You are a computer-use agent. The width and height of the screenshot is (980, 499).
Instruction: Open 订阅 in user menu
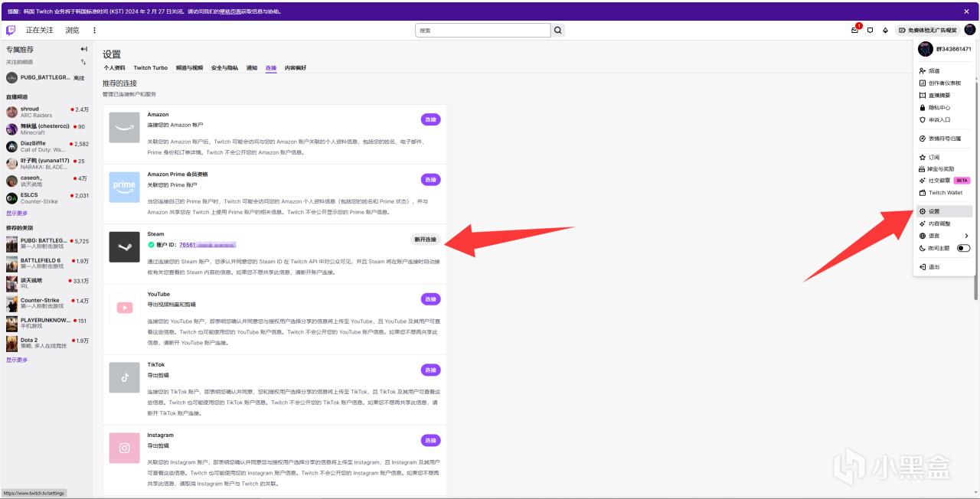click(945, 157)
